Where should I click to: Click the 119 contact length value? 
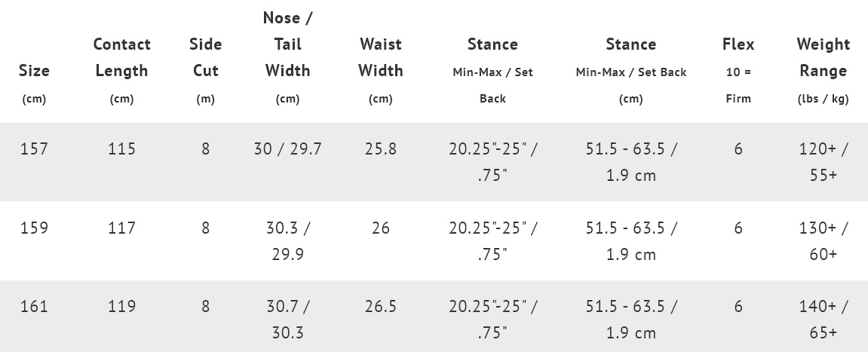pyautogui.click(x=121, y=306)
